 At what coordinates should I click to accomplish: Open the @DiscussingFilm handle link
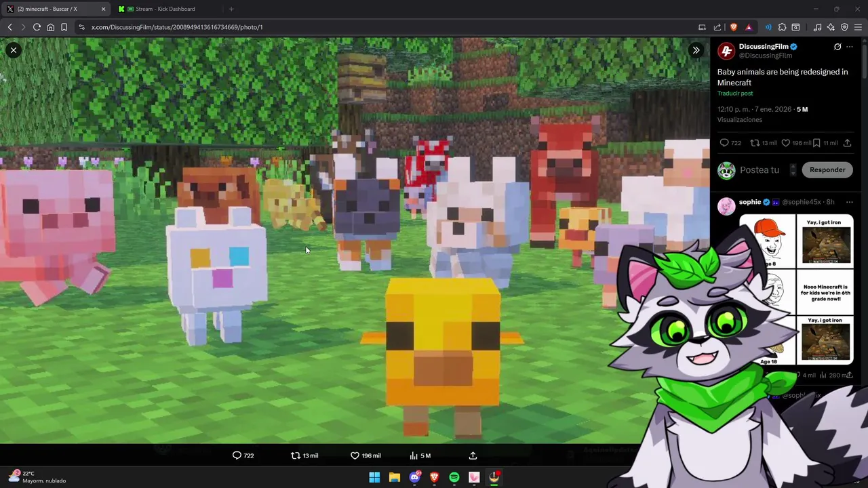point(766,56)
